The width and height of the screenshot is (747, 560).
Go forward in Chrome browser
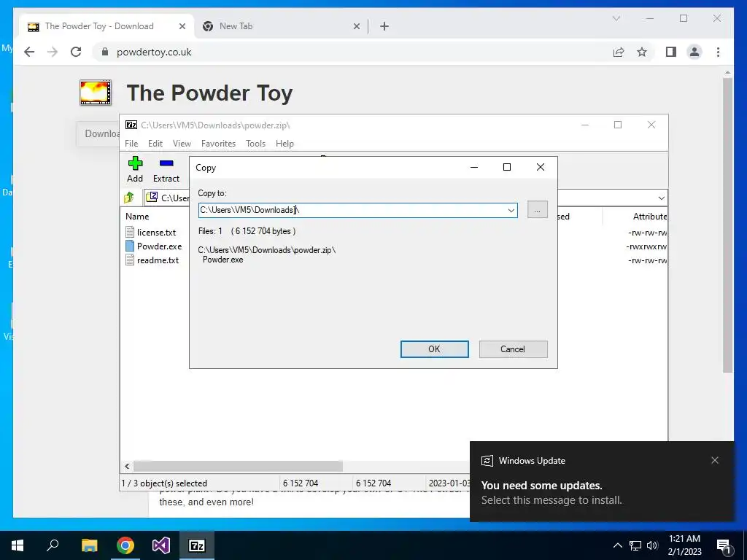pyautogui.click(x=53, y=52)
